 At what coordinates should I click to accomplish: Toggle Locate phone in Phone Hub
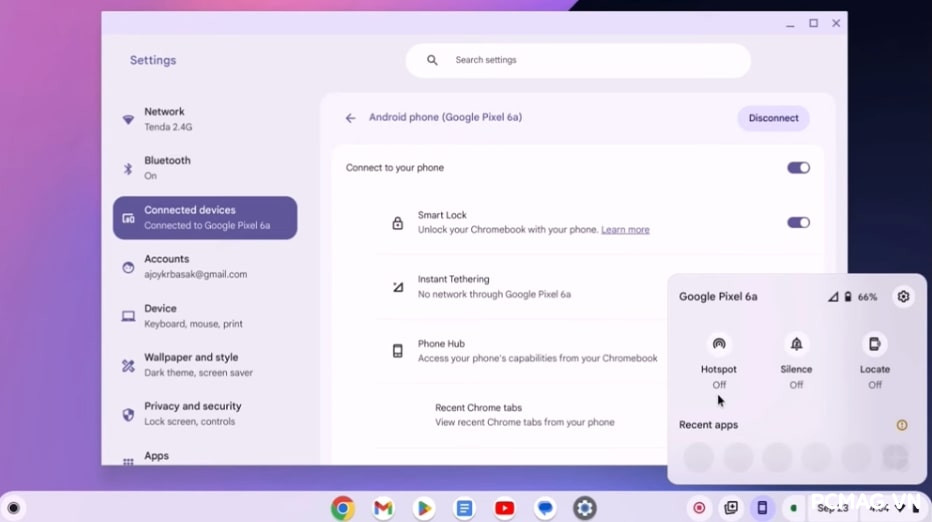pos(874,344)
